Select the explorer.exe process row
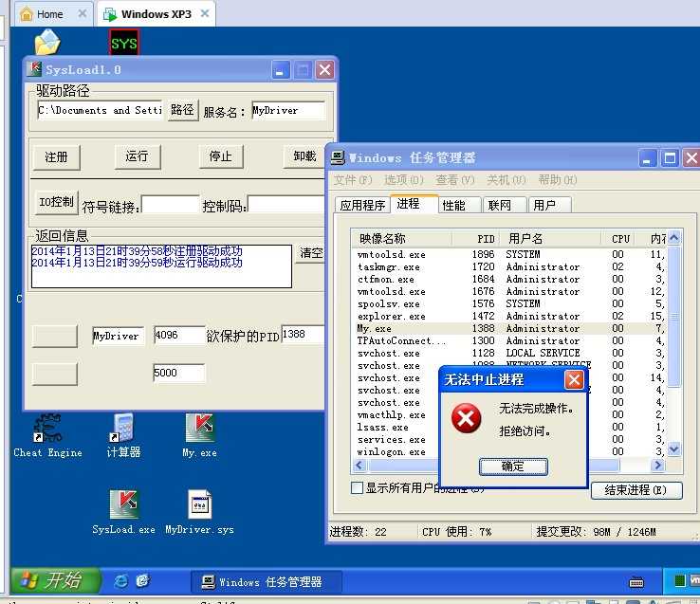Viewport: 700px width, 604px height. pos(509,316)
